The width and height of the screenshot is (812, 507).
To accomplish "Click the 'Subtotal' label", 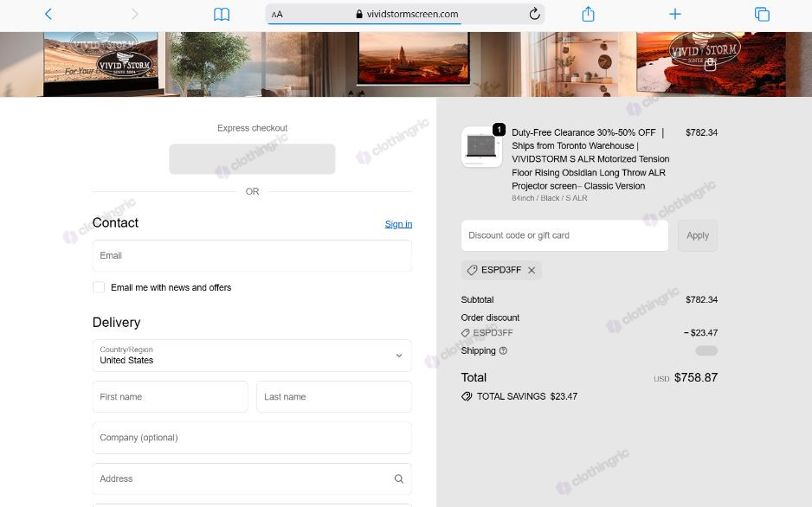I will 478,299.
